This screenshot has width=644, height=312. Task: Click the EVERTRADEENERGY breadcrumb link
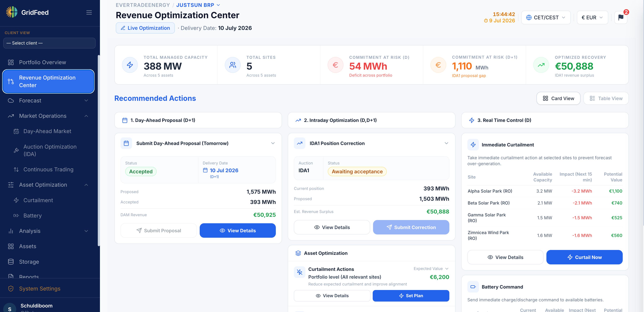click(143, 5)
